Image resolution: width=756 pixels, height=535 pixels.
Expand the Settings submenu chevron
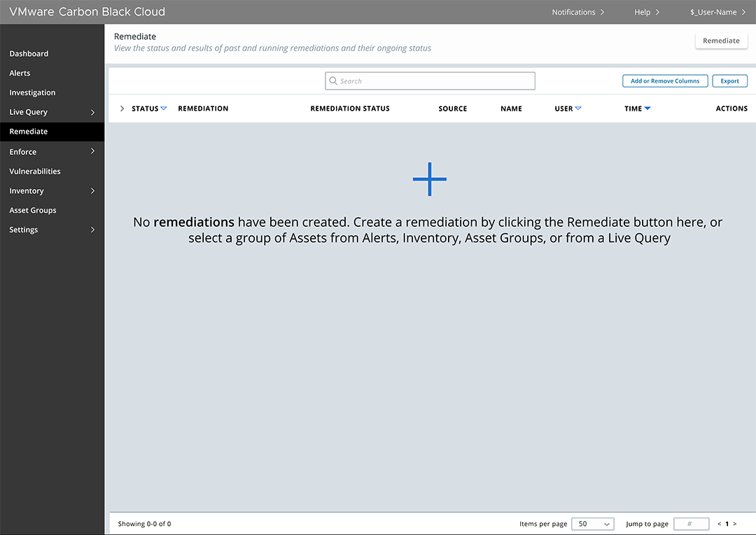(92, 230)
